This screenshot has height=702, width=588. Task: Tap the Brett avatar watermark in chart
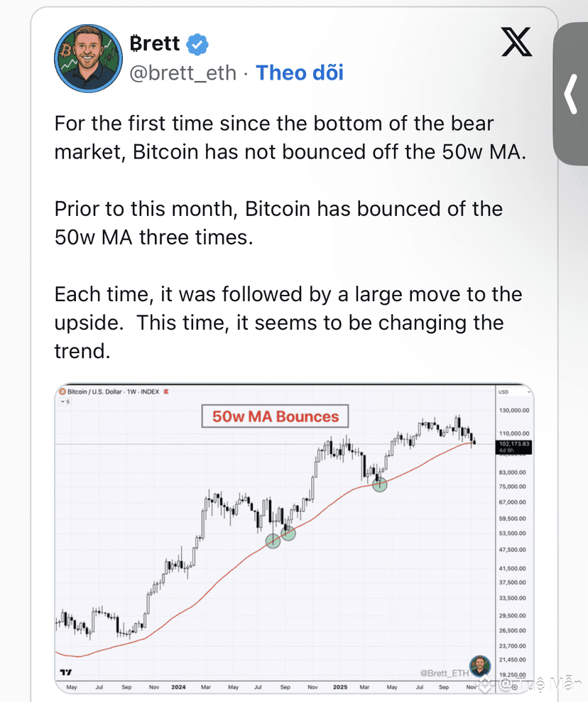click(480, 667)
